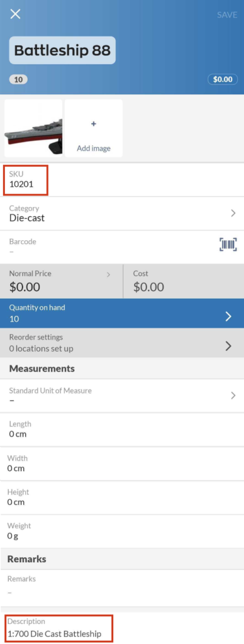
Task: Open the Normal Price options chevron
Action: 108,274
